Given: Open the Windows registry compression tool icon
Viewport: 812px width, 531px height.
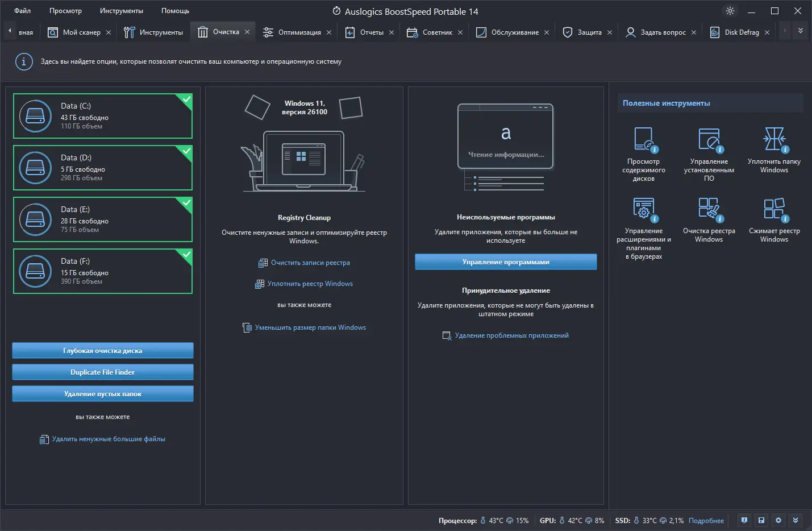Looking at the screenshot, I should [774, 209].
